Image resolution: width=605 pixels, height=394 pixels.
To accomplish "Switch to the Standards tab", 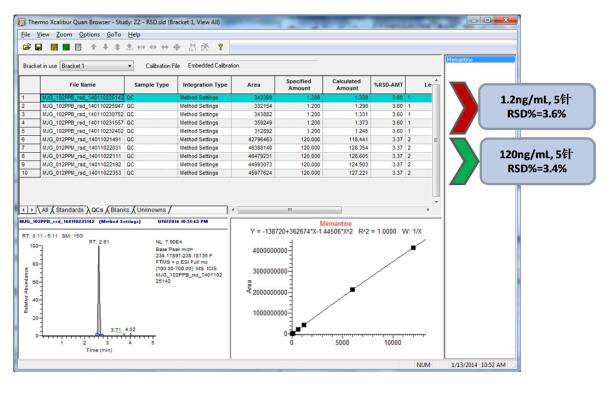I will (69, 210).
